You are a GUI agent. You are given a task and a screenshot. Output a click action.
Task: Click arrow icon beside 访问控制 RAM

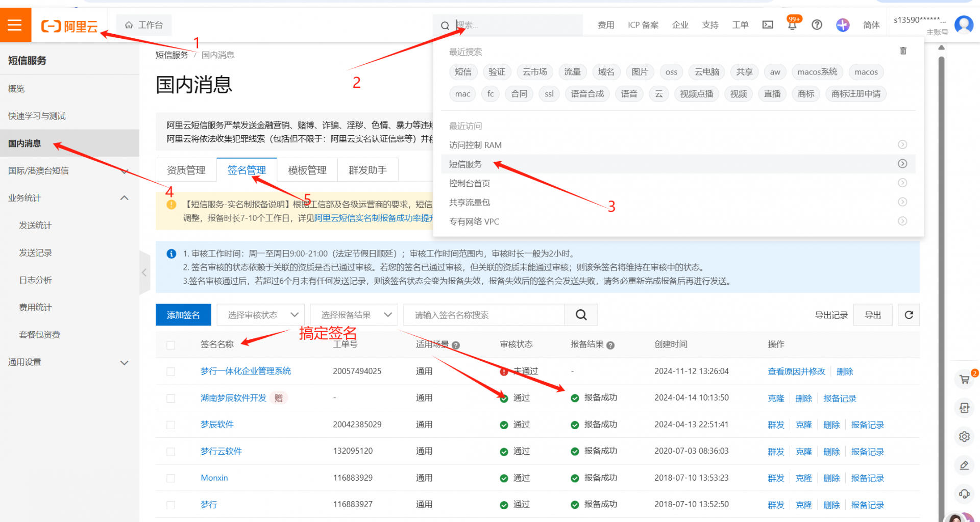coord(902,144)
